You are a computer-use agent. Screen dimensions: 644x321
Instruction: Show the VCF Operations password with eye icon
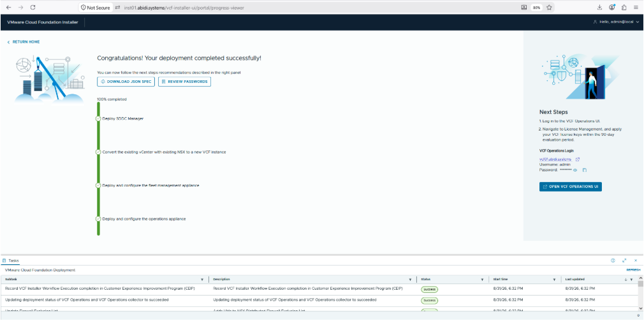[575, 170]
